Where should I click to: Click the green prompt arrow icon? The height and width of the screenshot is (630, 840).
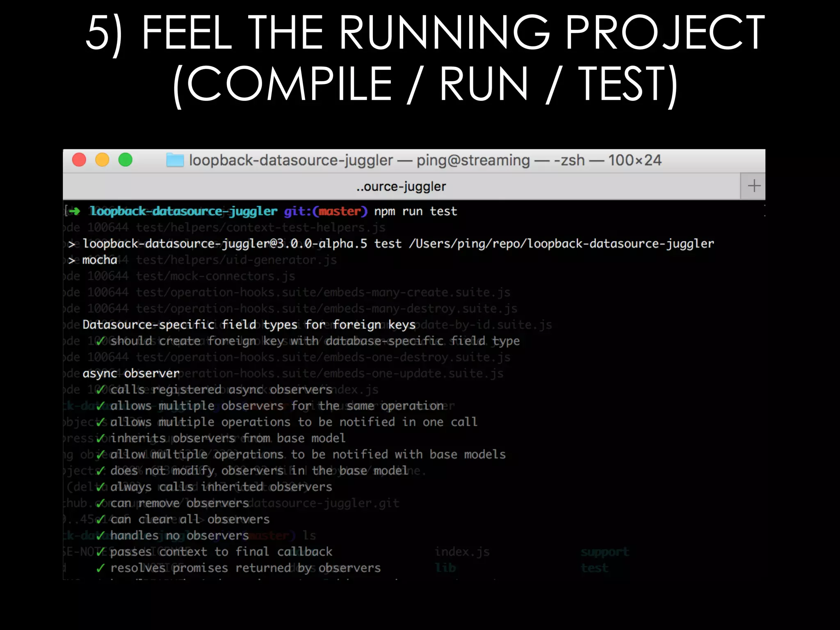point(75,211)
